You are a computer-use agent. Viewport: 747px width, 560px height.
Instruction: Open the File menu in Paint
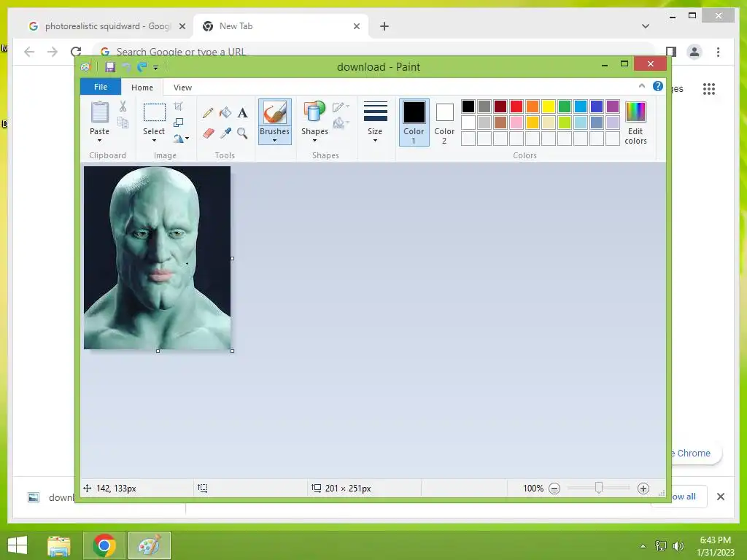(x=101, y=87)
